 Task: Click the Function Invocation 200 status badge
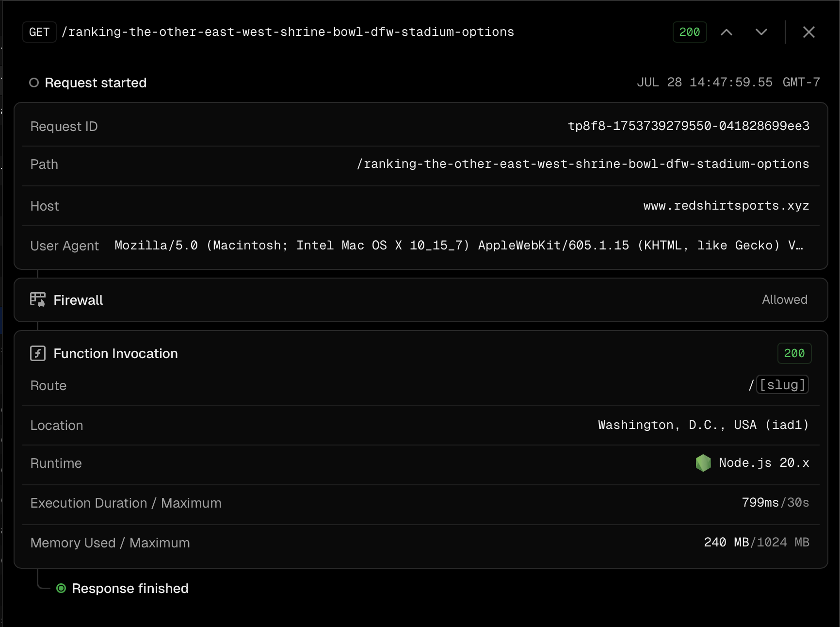coord(794,353)
